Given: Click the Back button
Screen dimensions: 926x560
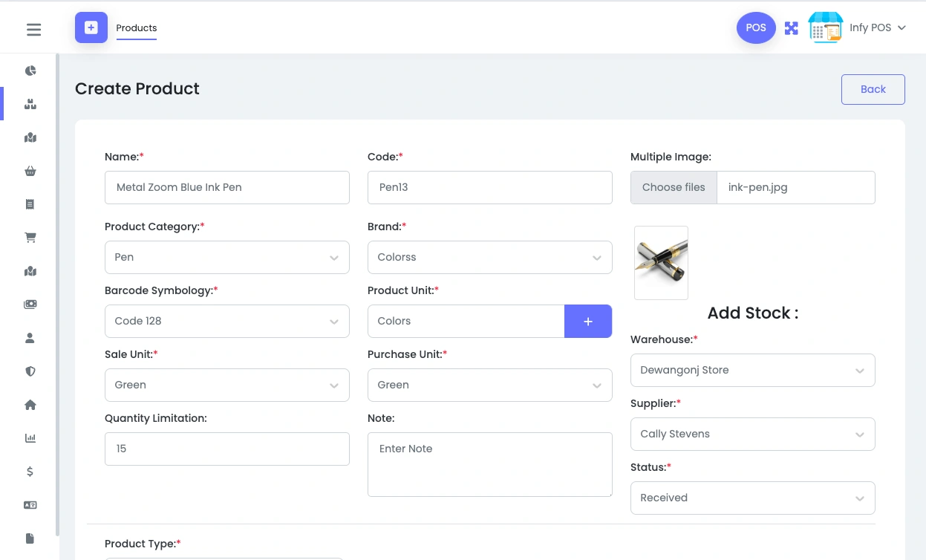Looking at the screenshot, I should click(x=873, y=89).
